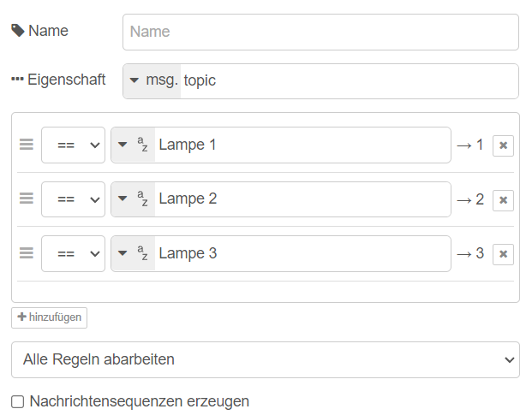The width and height of the screenshot is (532, 415).
Task: Open string type selector for Lampe 1
Action: coord(133,145)
